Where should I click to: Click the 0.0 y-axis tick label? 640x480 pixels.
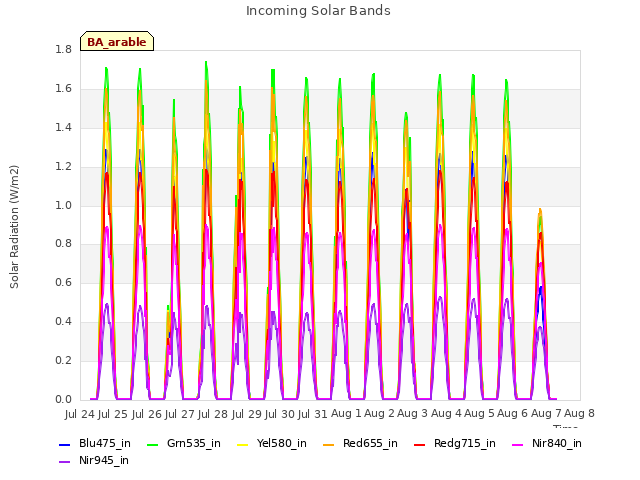tap(63, 400)
